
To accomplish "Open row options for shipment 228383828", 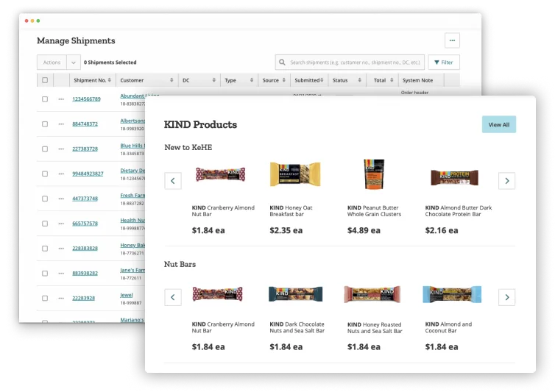I will point(61,249).
